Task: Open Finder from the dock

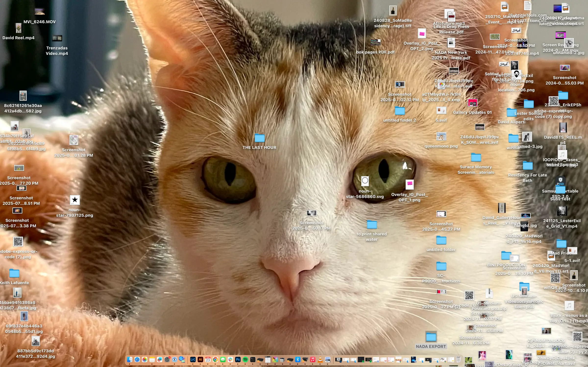Action: pyautogui.click(x=130, y=360)
